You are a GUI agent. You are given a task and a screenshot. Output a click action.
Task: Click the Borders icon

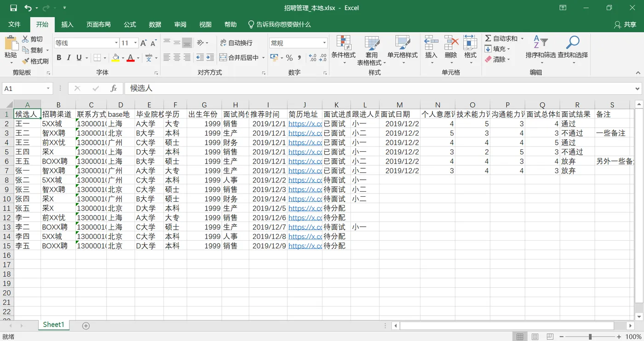97,57
